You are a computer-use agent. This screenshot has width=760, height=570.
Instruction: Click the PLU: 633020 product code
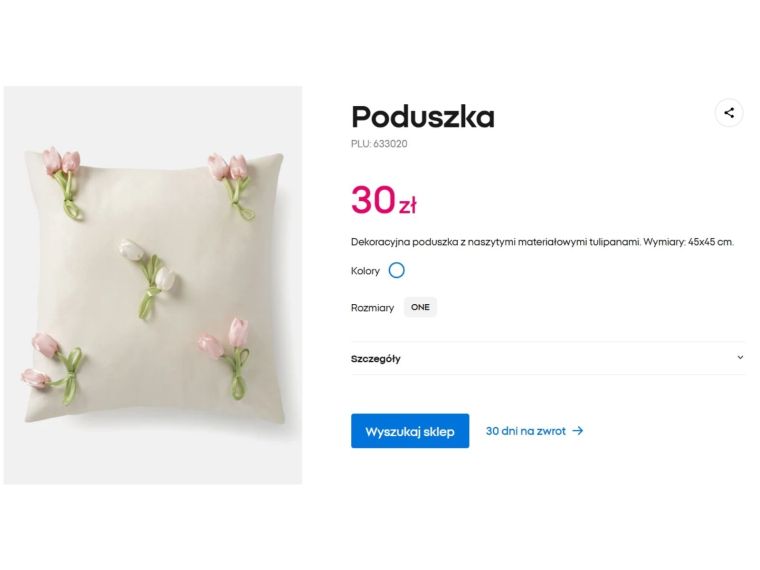click(379, 144)
